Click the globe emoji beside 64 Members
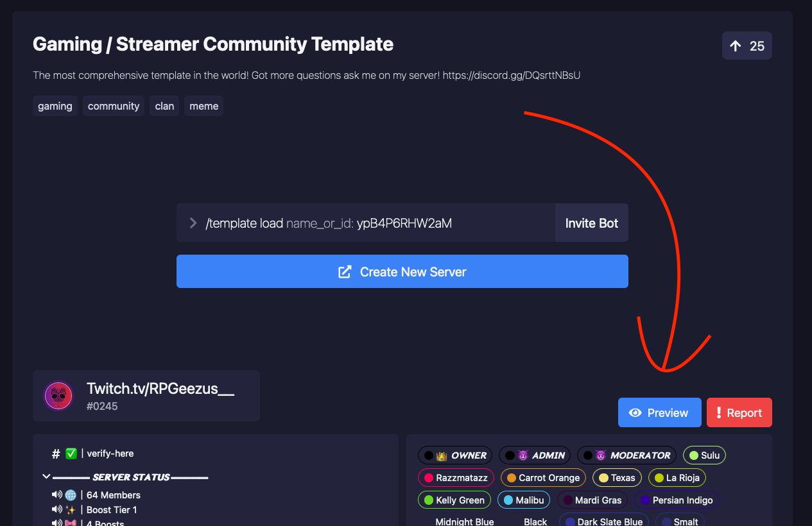Screen dimensions: 812x526 [x=71, y=495]
